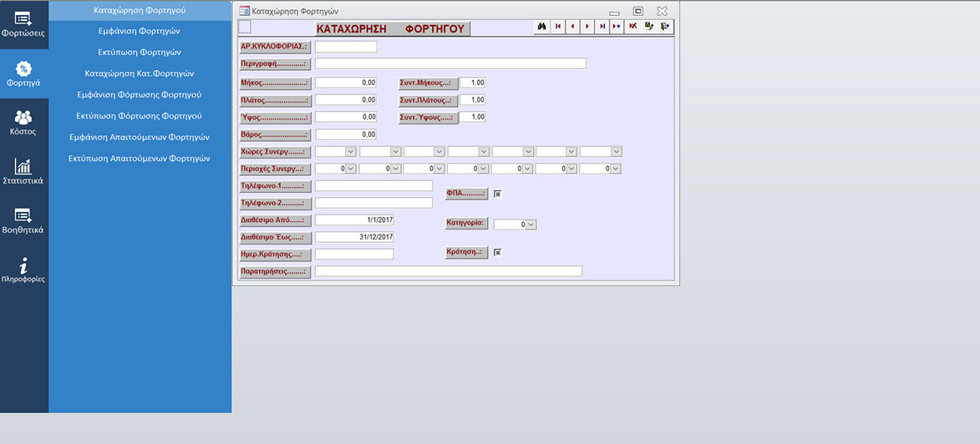Open the Στατιστικά sidebar section

pos(23,172)
